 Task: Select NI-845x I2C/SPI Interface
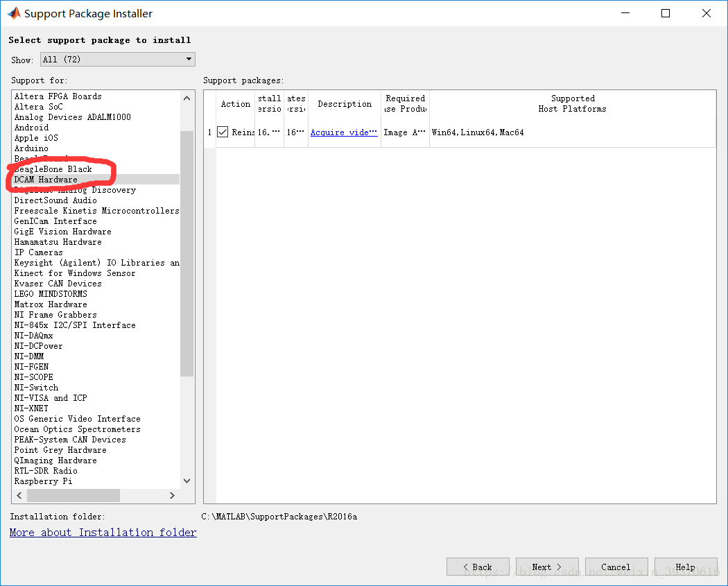(x=96, y=325)
